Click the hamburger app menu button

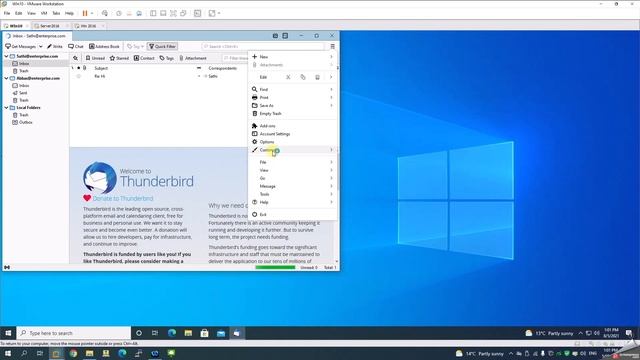pos(333,47)
